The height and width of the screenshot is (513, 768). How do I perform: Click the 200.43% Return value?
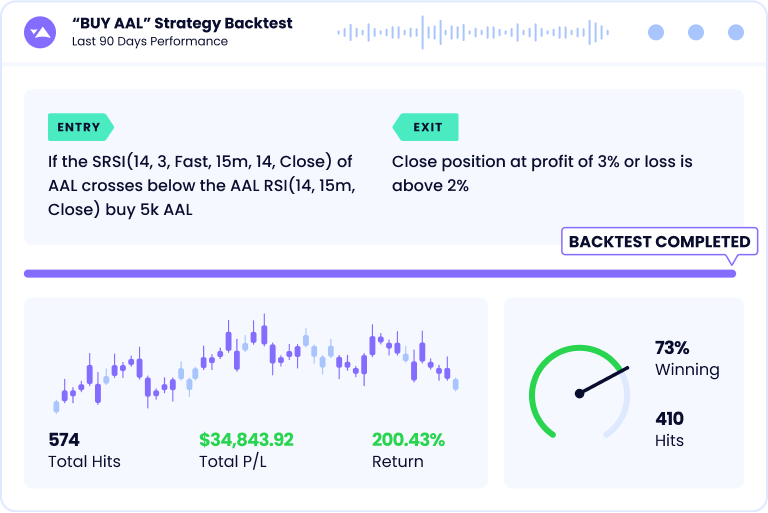pos(408,439)
